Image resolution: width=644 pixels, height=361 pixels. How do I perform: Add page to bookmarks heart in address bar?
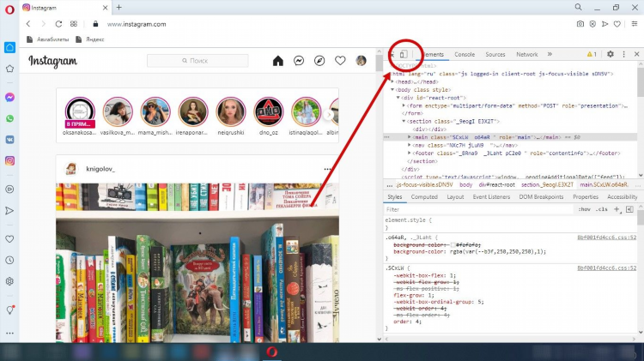tap(617, 24)
